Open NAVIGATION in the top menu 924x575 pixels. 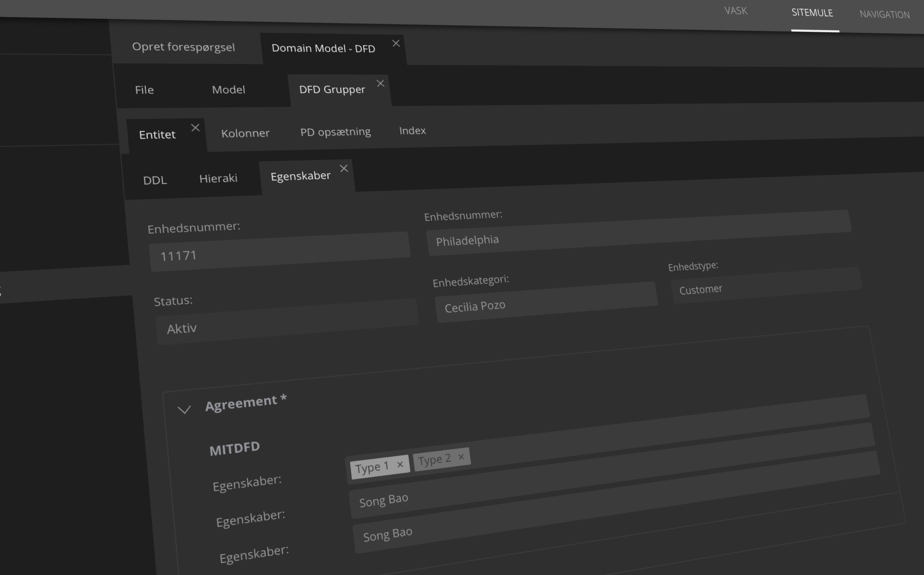884,15
